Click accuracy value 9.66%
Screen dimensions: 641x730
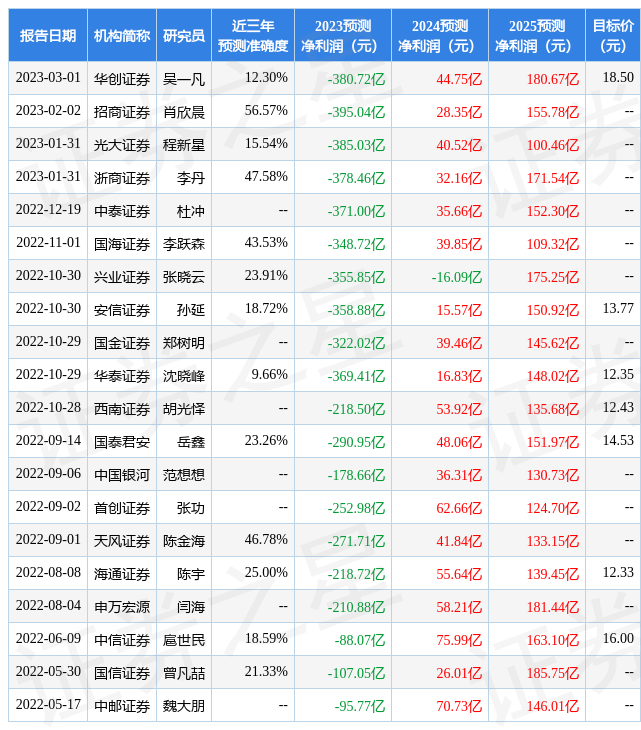pos(270,374)
